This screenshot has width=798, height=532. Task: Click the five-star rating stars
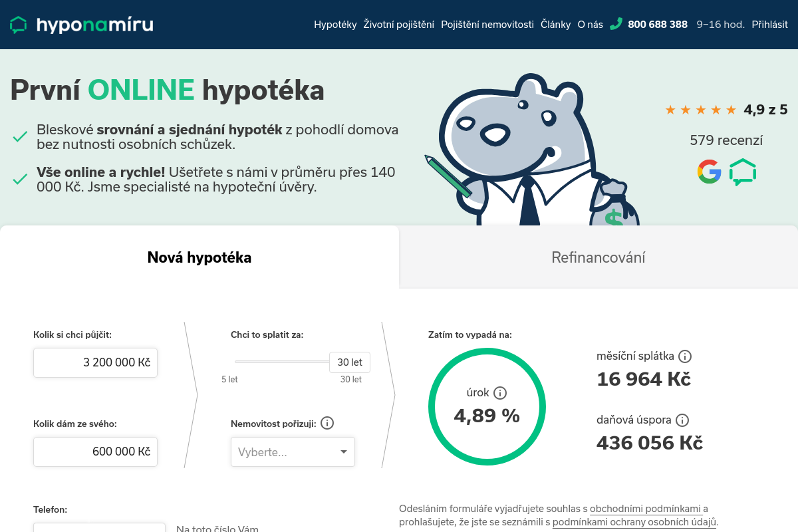tap(701, 110)
